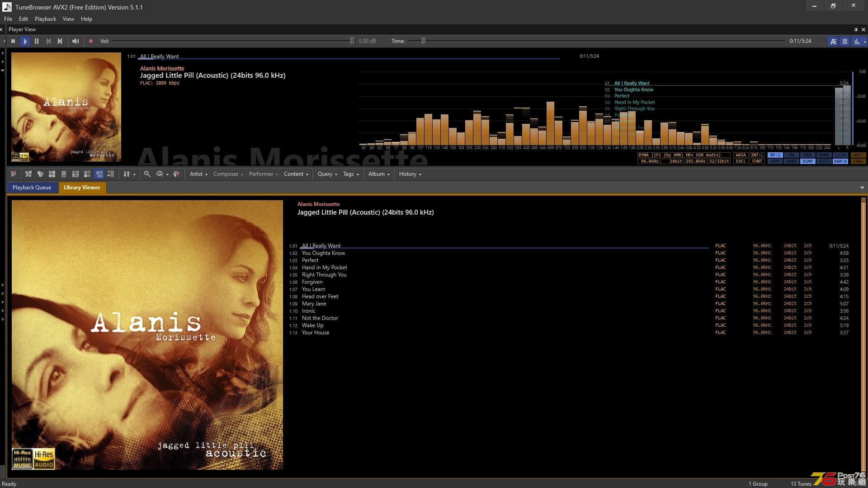
Task: Toggle the BP:2 status indicator
Action: pyautogui.click(x=775, y=155)
